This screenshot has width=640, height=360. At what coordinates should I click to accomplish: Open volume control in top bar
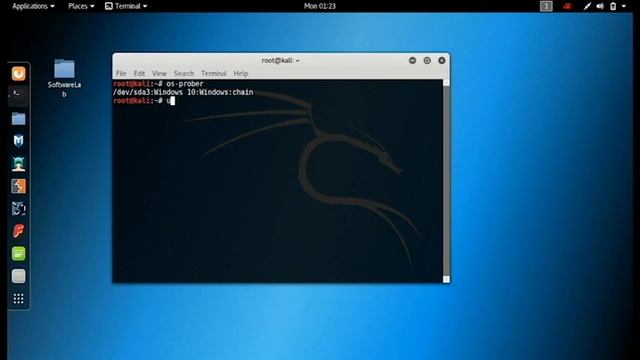[x=600, y=6]
